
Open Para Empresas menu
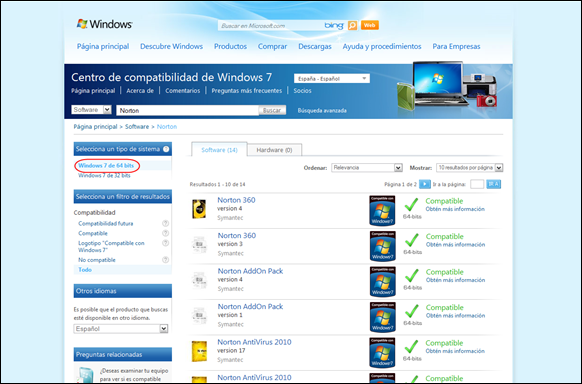coord(456,46)
